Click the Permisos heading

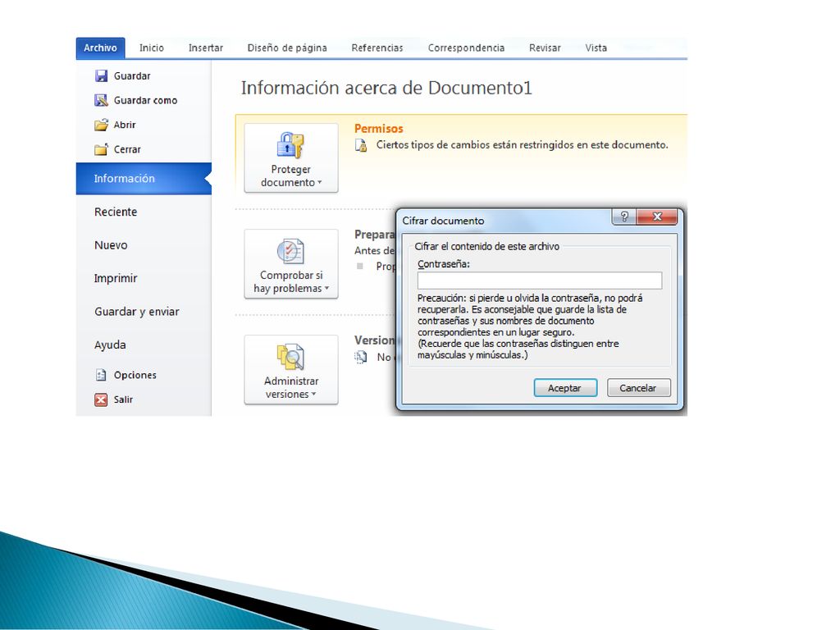pos(378,129)
